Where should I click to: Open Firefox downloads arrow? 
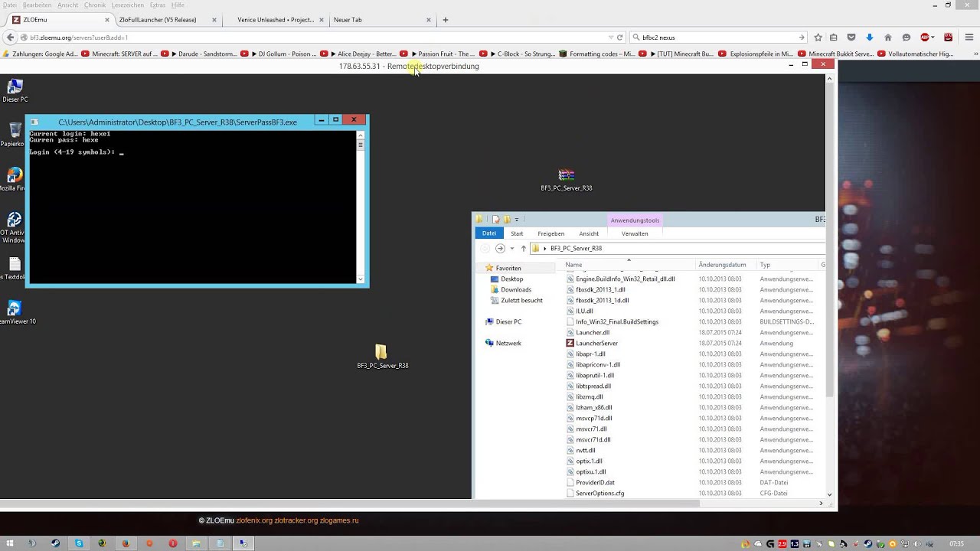click(869, 37)
